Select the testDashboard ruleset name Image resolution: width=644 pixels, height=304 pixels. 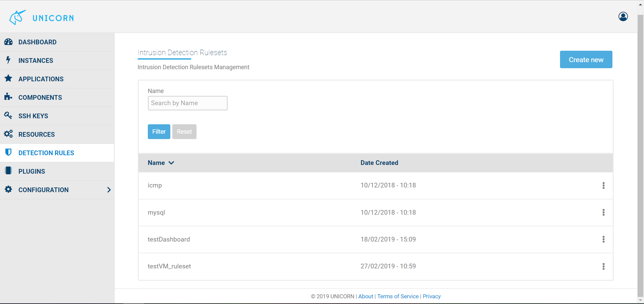click(x=169, y=239)
